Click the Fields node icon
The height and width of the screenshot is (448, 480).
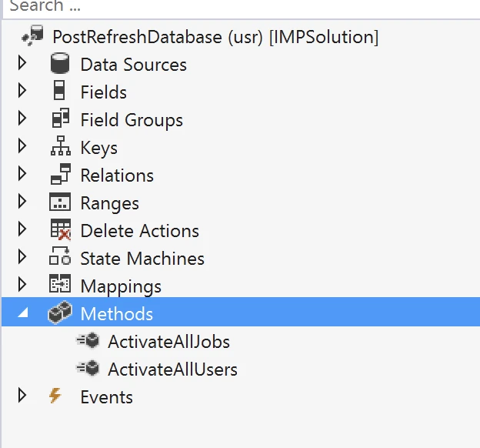(x=59, y=92)
